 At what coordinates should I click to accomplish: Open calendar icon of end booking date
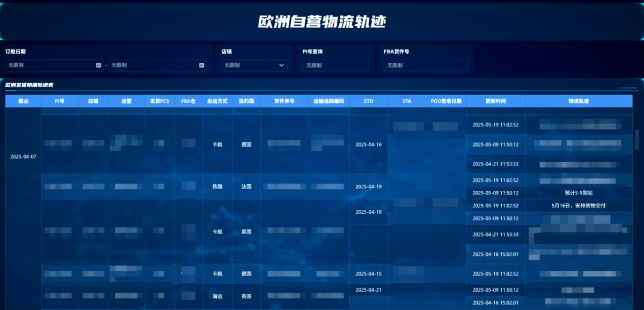202,66
